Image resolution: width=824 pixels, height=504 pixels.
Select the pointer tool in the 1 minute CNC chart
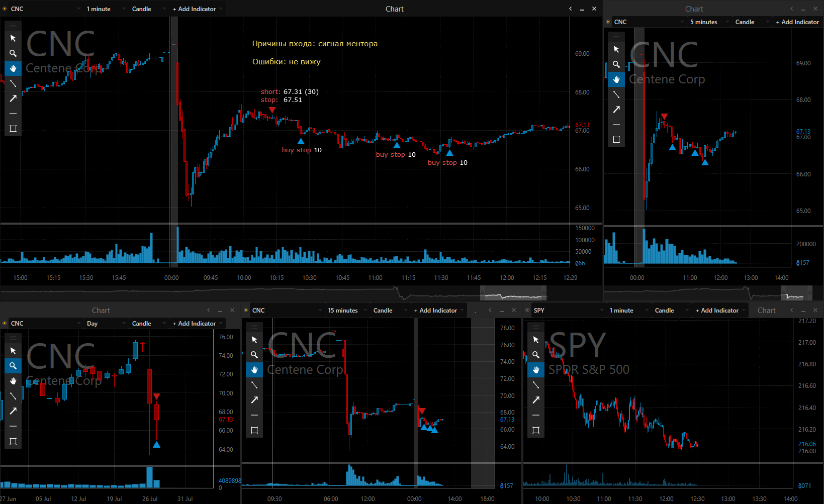click(13, 38)
